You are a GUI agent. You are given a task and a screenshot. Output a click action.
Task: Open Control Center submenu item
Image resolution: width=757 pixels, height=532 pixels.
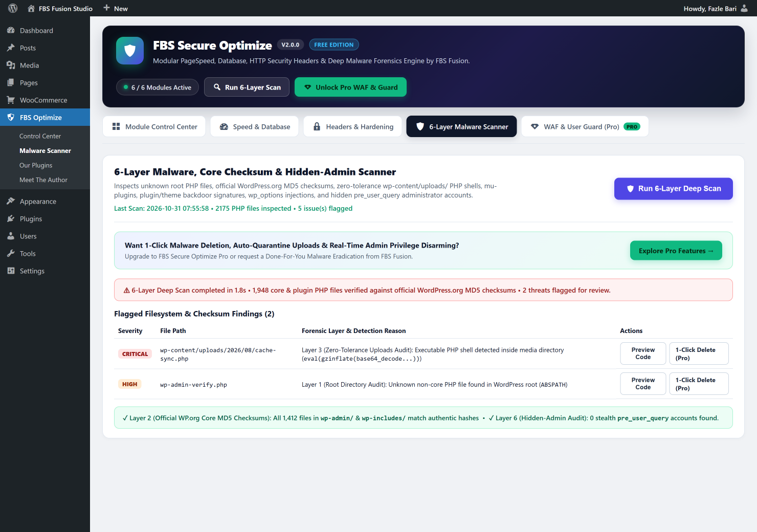(x=40, y=136)
